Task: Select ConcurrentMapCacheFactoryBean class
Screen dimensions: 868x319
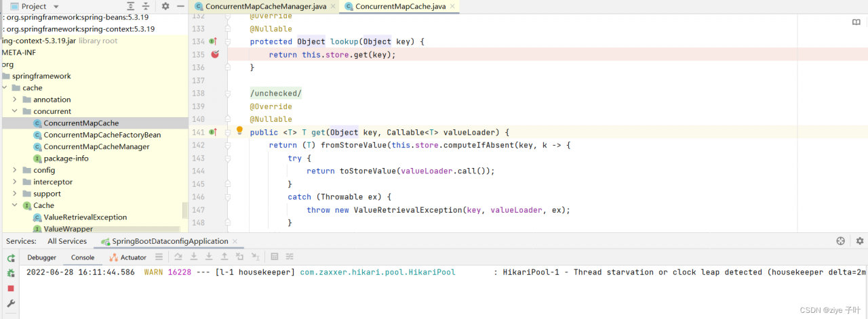Action: tap(102, 135)
